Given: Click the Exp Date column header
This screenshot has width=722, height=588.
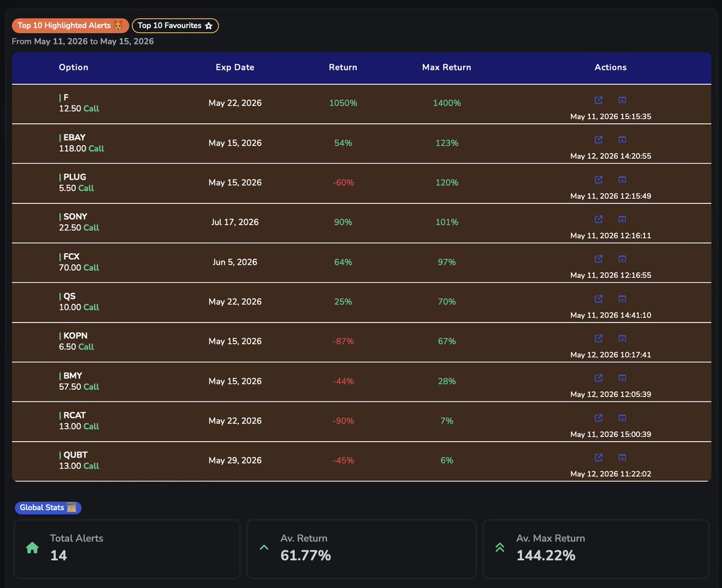Looking at the screenshot, I should click(x=235, y=67).
